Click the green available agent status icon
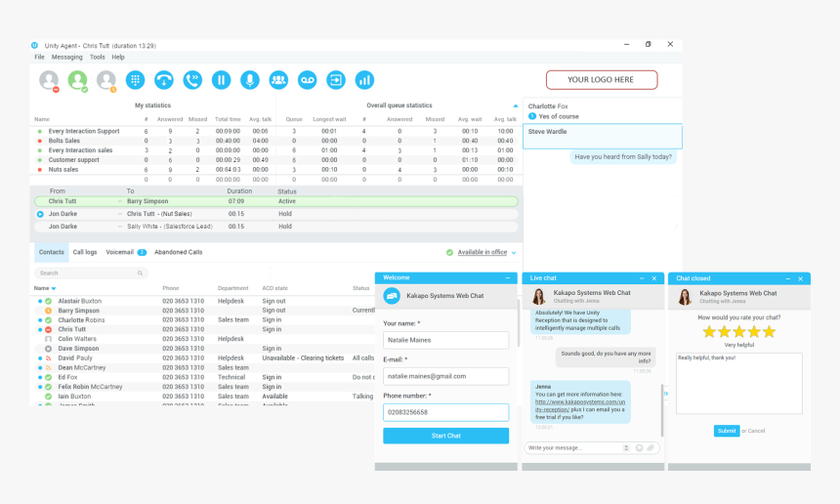The height and width of the screenshot is (504, 840). pyautogui.click(x=78, y=80)
